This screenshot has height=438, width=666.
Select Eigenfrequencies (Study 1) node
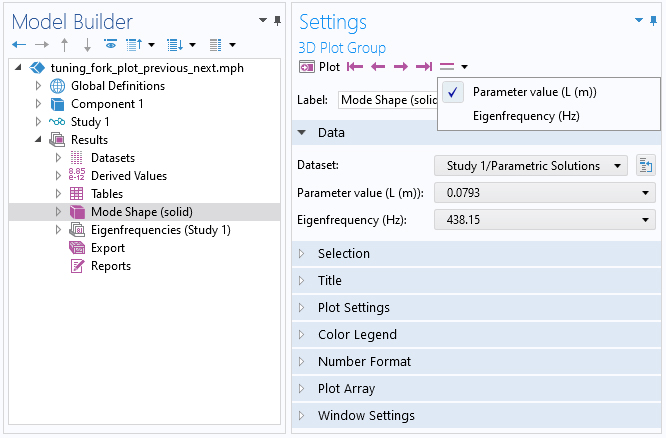coord(161,230)
